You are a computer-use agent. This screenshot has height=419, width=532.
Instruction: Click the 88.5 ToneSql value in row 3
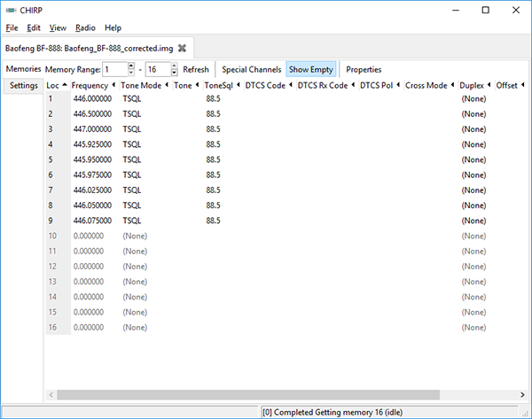(x=213, y=129)
